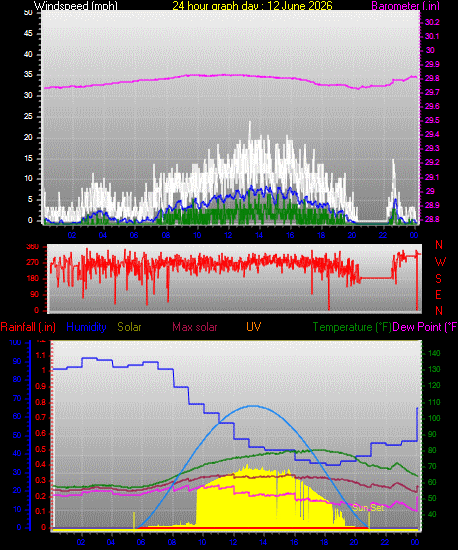
Task: Click the Barometer (.in) axis title
Action: click(x=405, y=6)
